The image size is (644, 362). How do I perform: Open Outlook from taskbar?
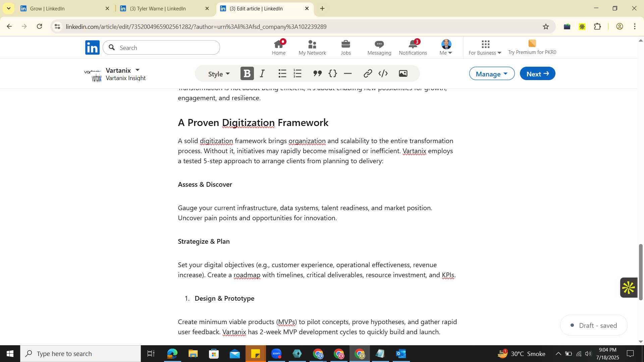point(401,354)
